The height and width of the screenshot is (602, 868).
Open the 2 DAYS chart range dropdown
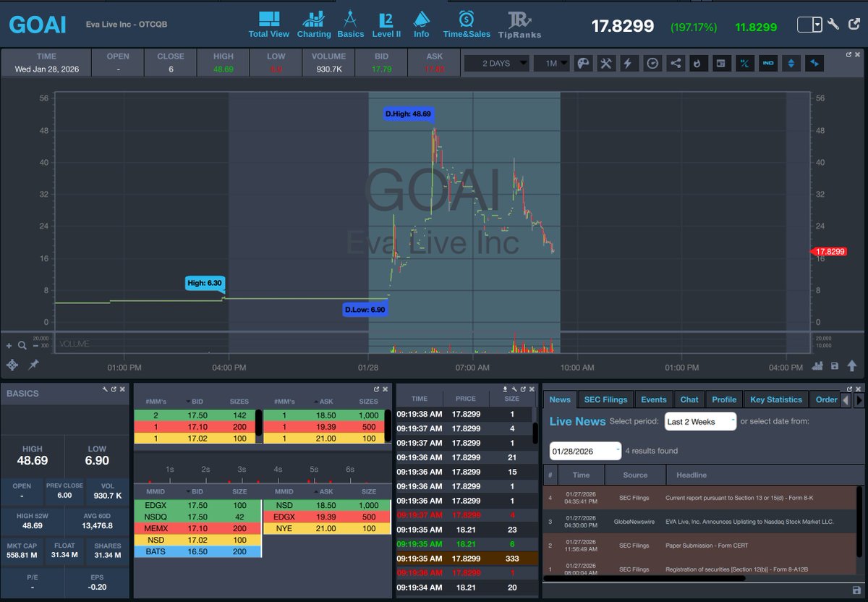click(x=496, y=64)
